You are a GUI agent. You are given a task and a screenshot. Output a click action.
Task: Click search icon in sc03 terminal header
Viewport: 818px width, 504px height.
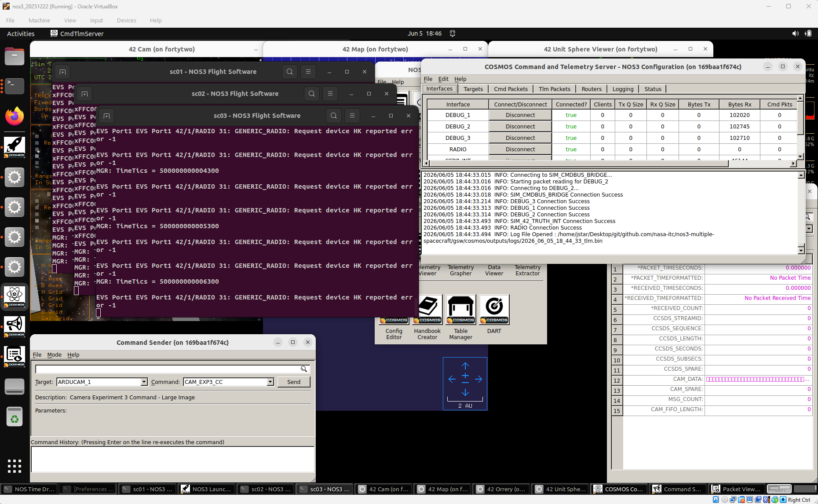tap(334, 116)
